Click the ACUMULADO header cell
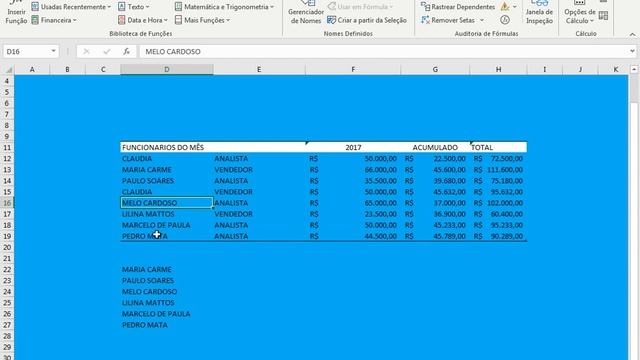This screenshot has height=360, width=640. 435,147
